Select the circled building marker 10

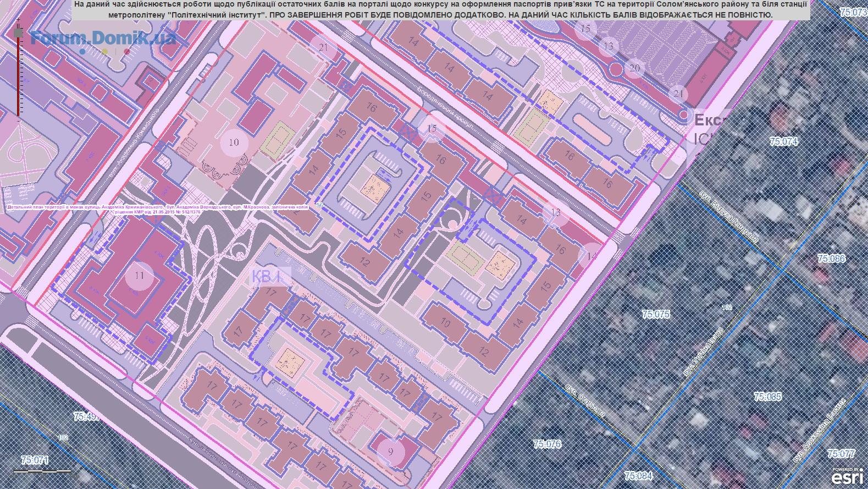(234, 142)
